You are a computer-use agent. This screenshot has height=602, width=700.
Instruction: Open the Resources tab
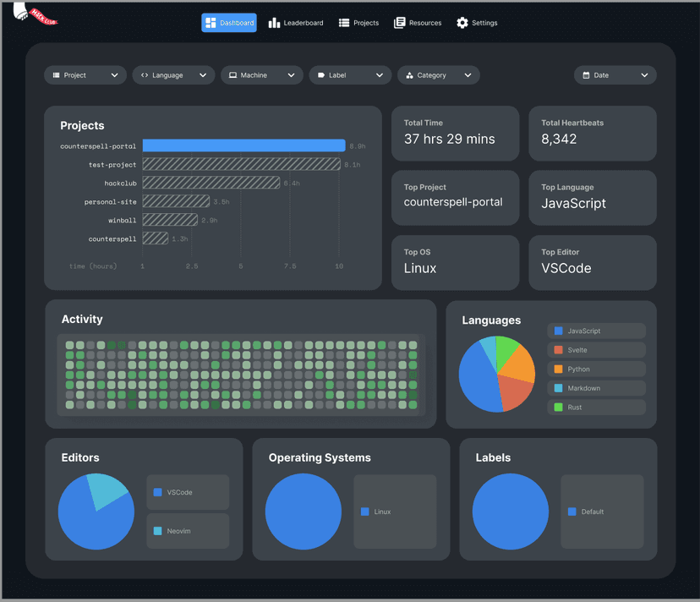[x=418, y=23]
